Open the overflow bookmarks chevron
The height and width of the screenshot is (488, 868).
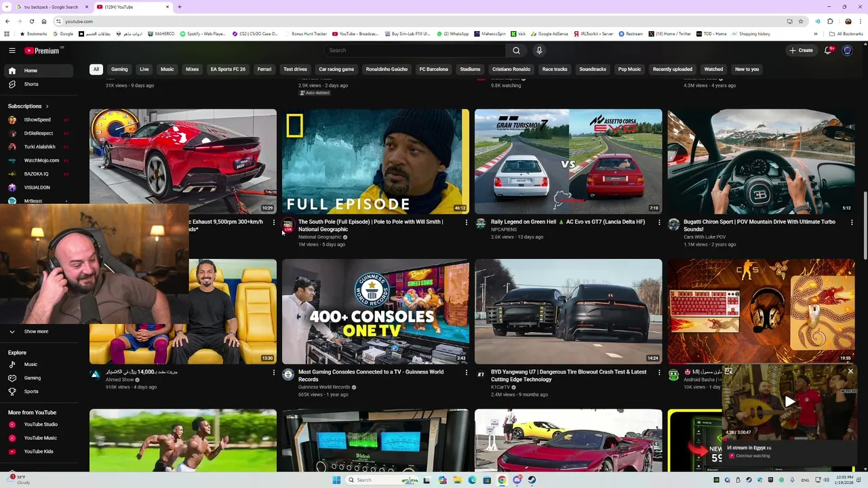click(x=816, y=34)
